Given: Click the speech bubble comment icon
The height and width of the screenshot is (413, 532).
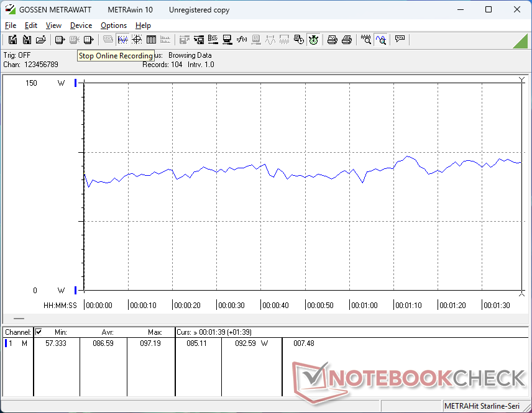Looking at the screenshot, I should 400,40.
